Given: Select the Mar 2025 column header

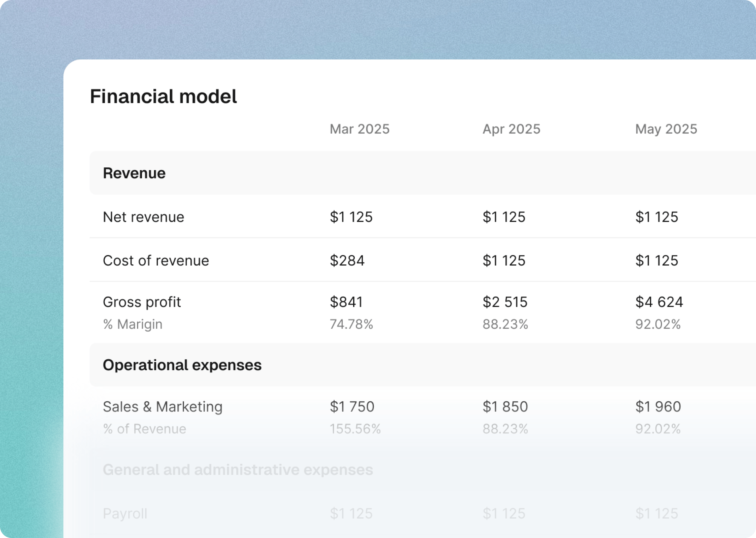Looking at the screenshot, I should [359, 129].
